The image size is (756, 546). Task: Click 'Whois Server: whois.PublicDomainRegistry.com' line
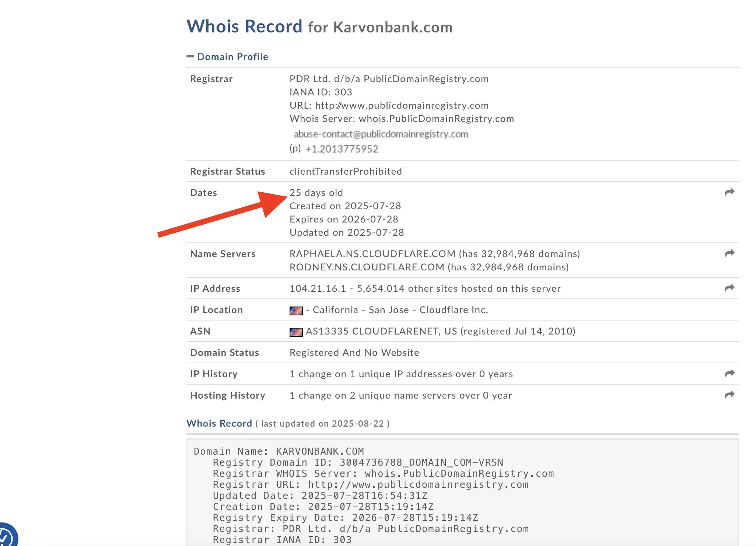pyautogui.click(x=402, y=119)
